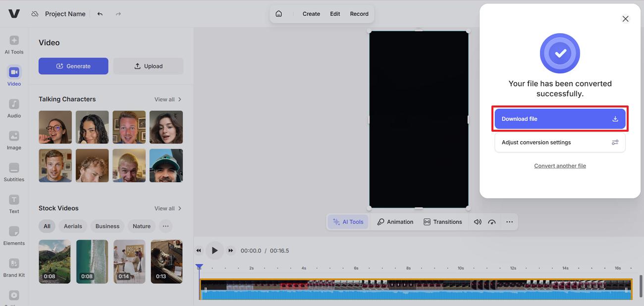Click the skip backward button
This screenshot has width=644, height=306.
pyautogui.click(x=199, y=251)
